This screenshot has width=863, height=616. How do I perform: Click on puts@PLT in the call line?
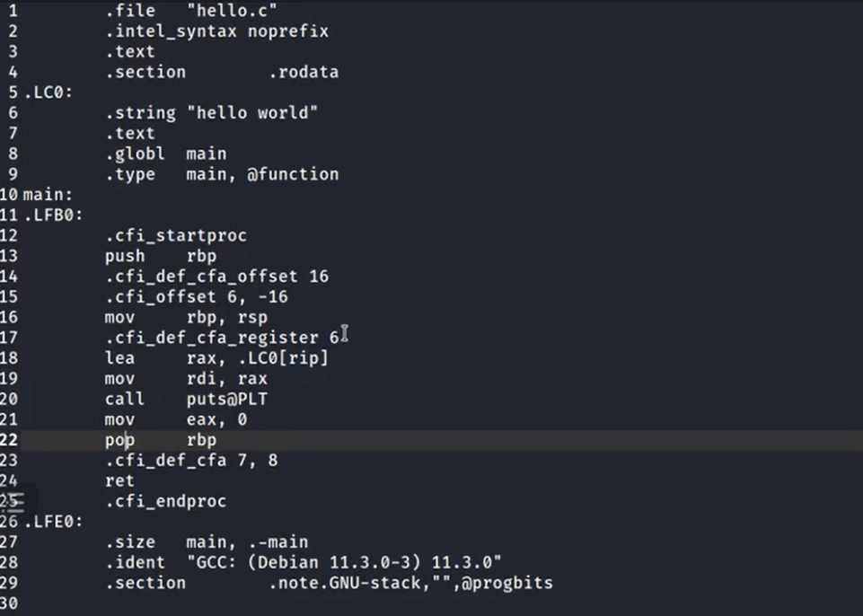(227, 399)
